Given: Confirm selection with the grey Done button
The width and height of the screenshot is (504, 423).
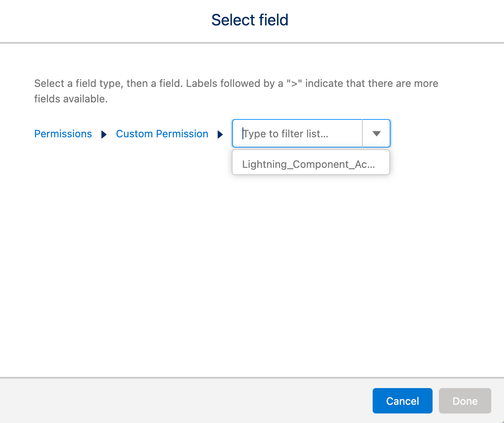Looking at the screenshot, I should (465, 401).
